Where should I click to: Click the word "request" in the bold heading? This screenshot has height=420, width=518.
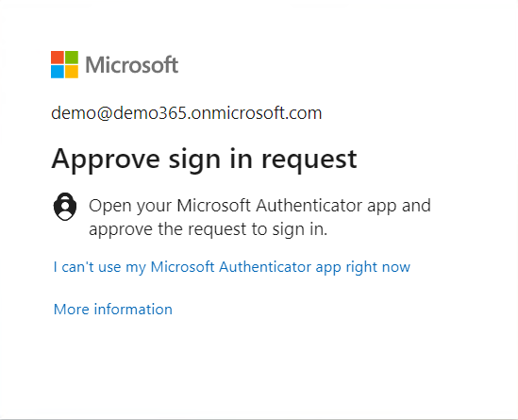point(309,160)
